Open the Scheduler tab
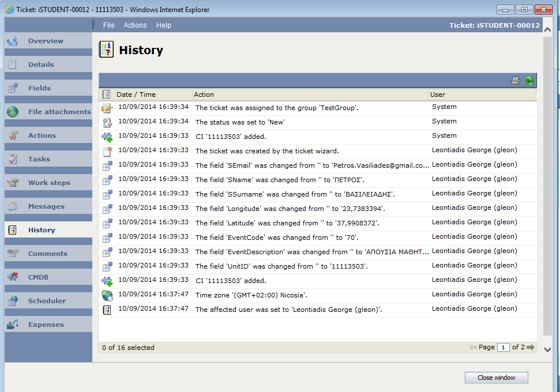Viewport: 560px width, 392px height. (48, 301)
